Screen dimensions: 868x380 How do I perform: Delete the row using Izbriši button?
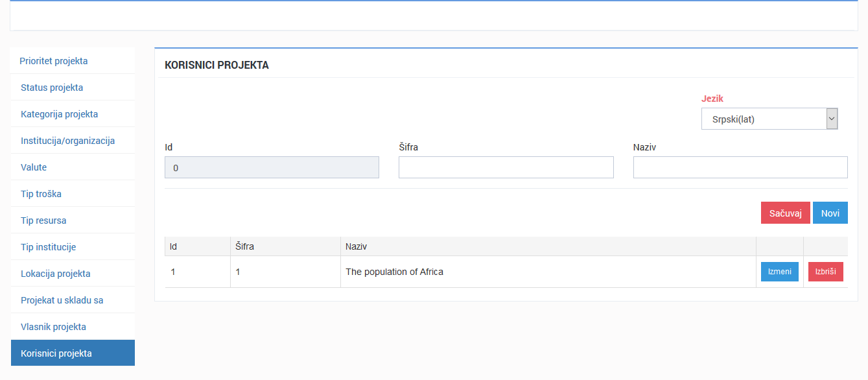pos(825,272)
